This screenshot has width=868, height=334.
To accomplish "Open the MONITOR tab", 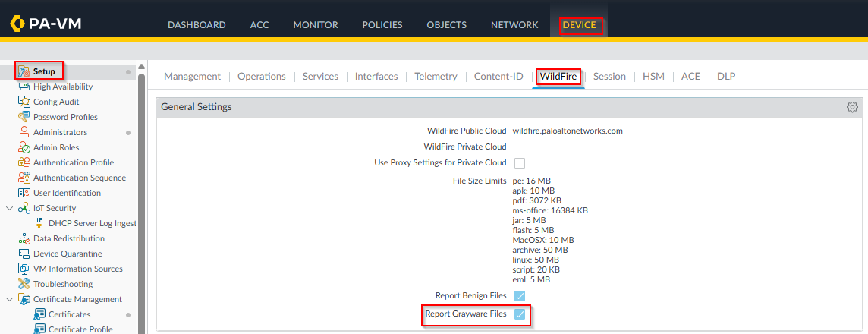I will (316, 25).
